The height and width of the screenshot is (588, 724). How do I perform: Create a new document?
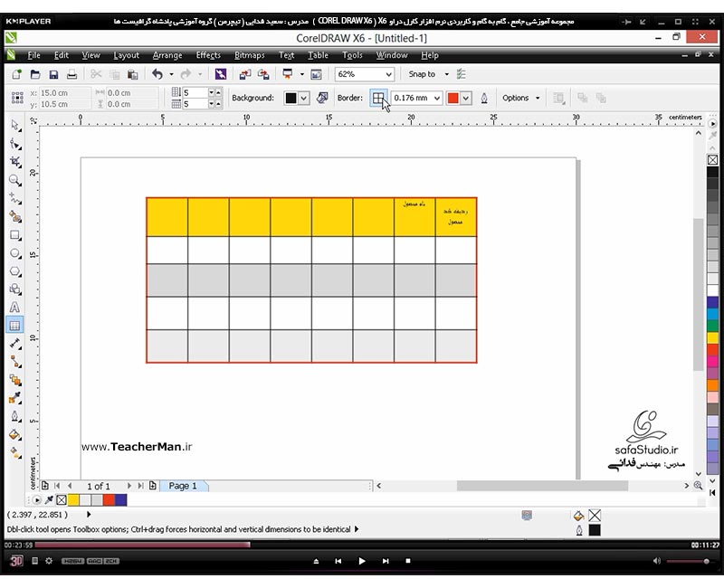click(16, 74)
